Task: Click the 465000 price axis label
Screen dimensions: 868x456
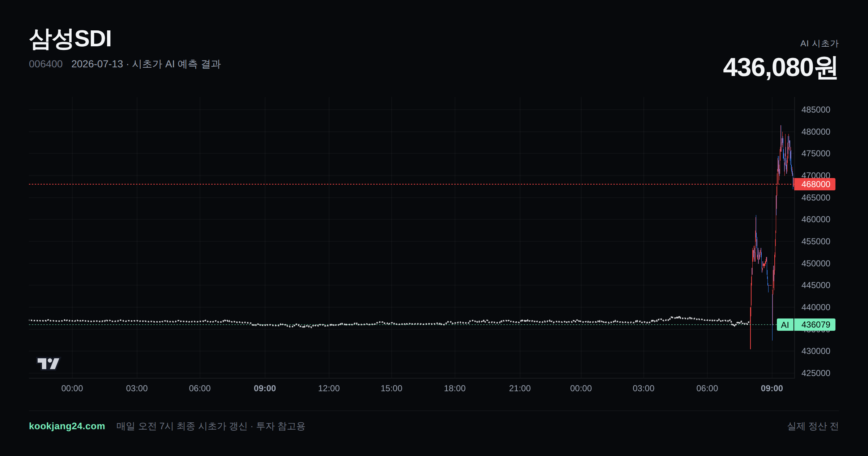Action: coord(816,198)
